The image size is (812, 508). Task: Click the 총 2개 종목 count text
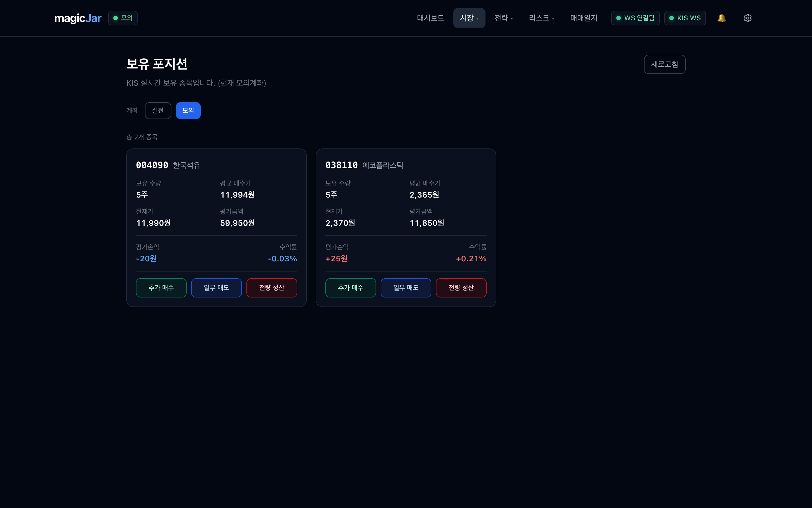pos(142,137)
